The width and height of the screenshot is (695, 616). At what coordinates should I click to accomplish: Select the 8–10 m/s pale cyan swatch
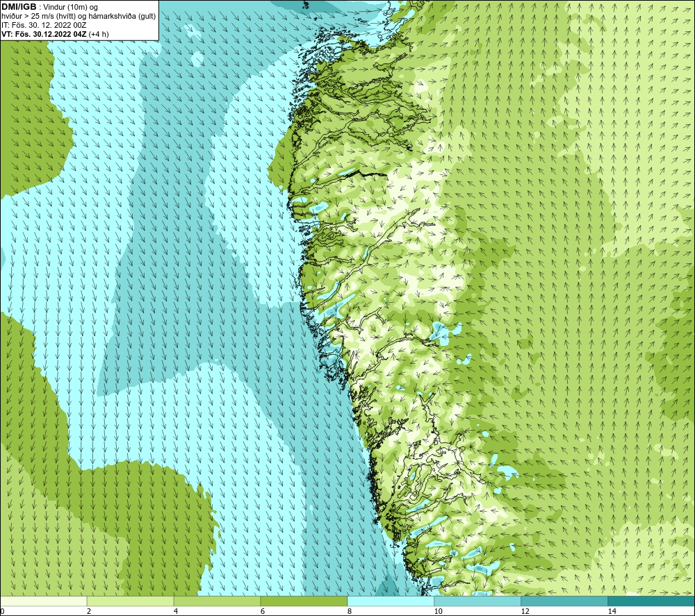[x=391, y=601]
